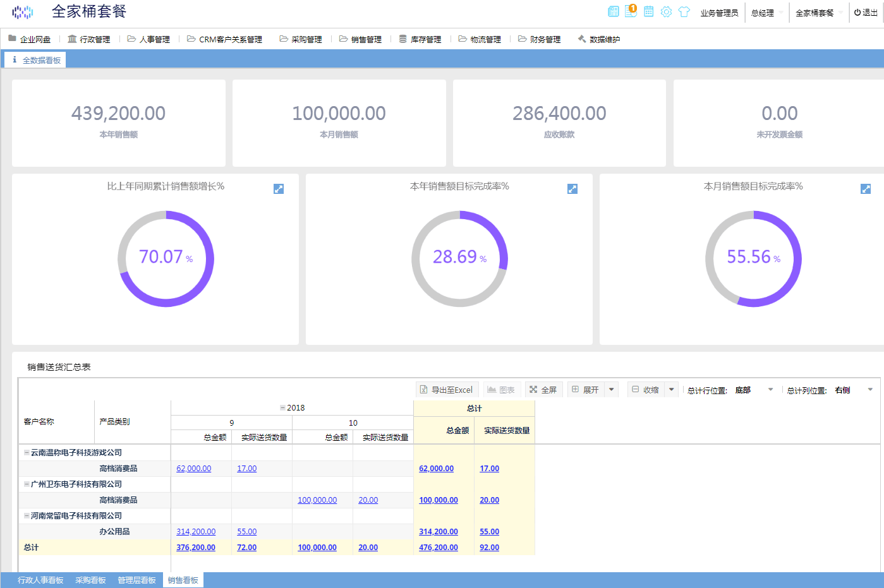Click the 本年销售额 439,200.00 card

point(119,123)
